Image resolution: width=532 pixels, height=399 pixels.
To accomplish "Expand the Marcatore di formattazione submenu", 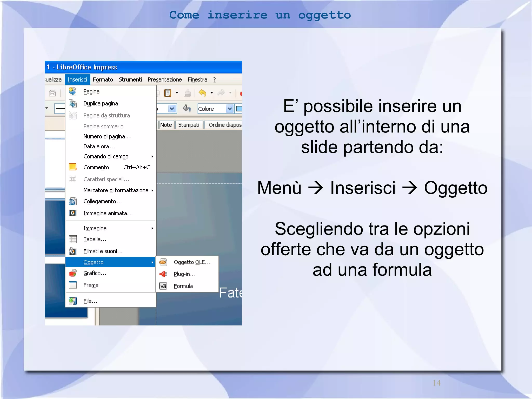I will [x=152, y=190].
